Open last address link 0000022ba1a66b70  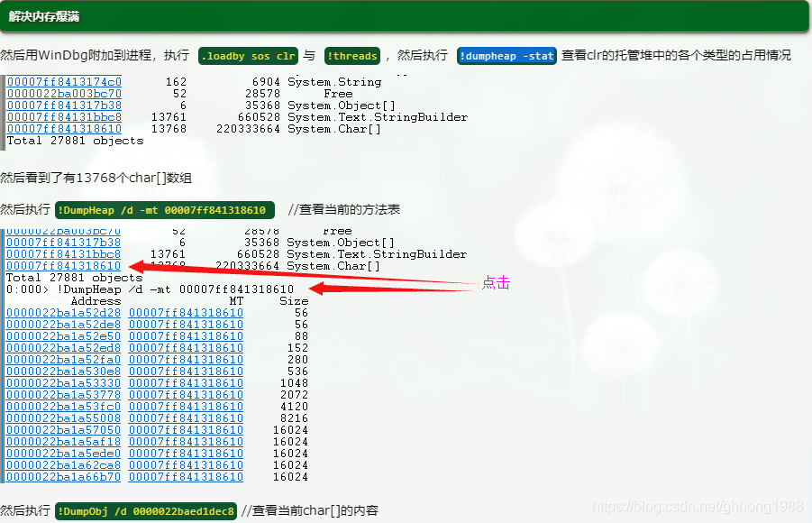click(x=63, y=477)
